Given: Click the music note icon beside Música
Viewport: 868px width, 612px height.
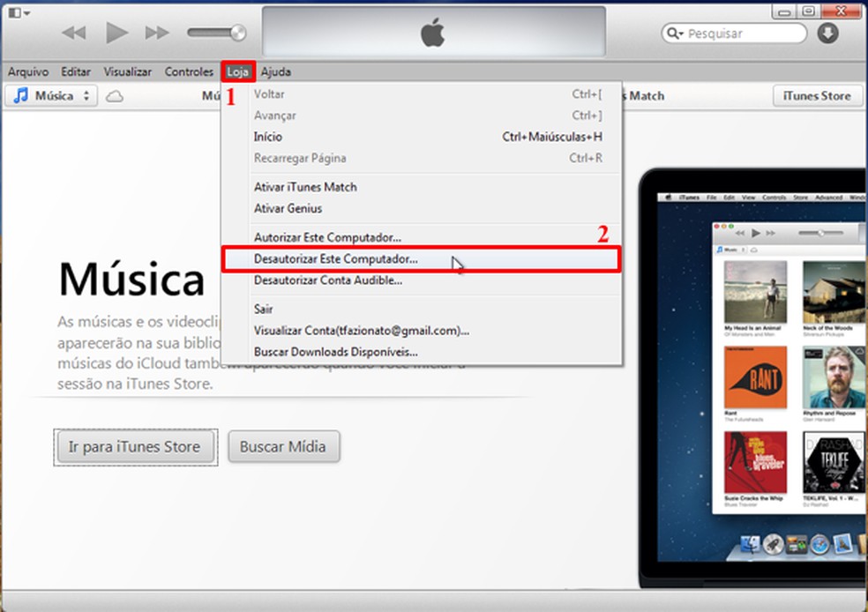Looking at the screenshot, I should tap(21, 96).
